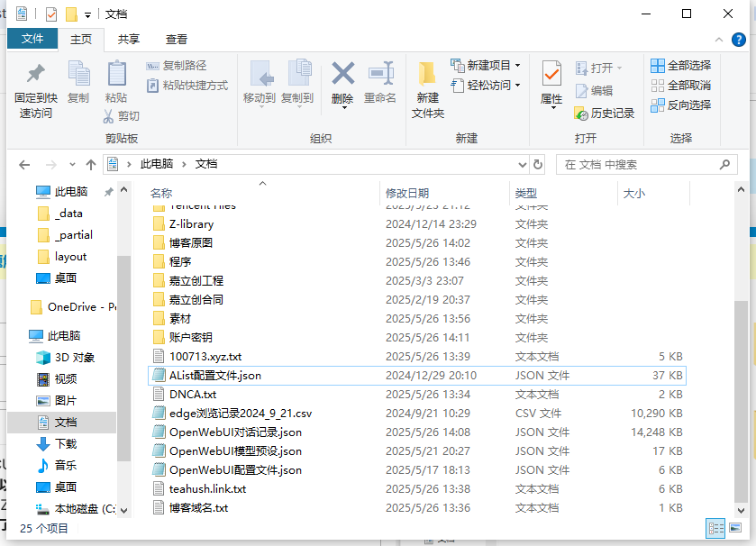Click the New folder icon

click(x=428, y=75)
